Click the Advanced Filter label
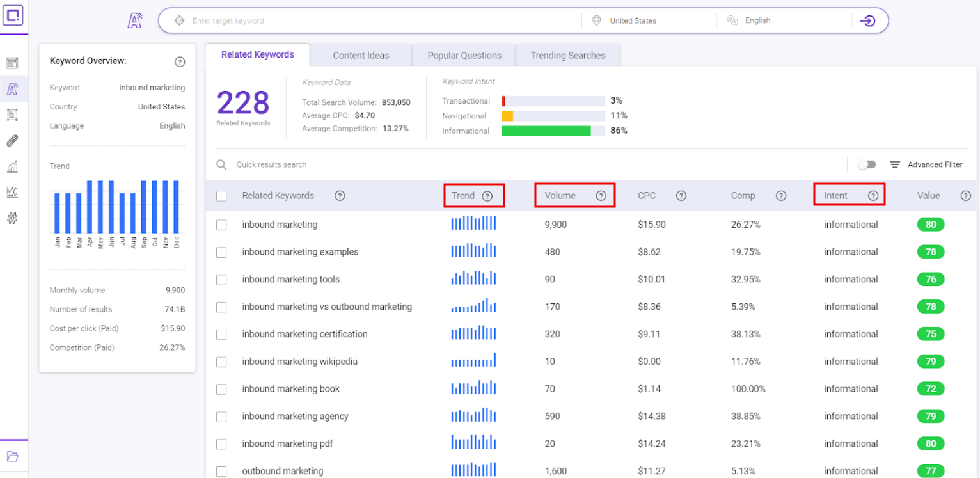The width and height of the screenshot is (980, 478). point(935,164)
